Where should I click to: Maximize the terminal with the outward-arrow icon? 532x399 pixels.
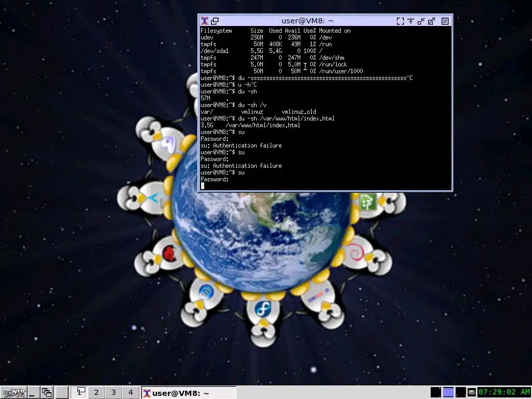(x=432, y=21)
